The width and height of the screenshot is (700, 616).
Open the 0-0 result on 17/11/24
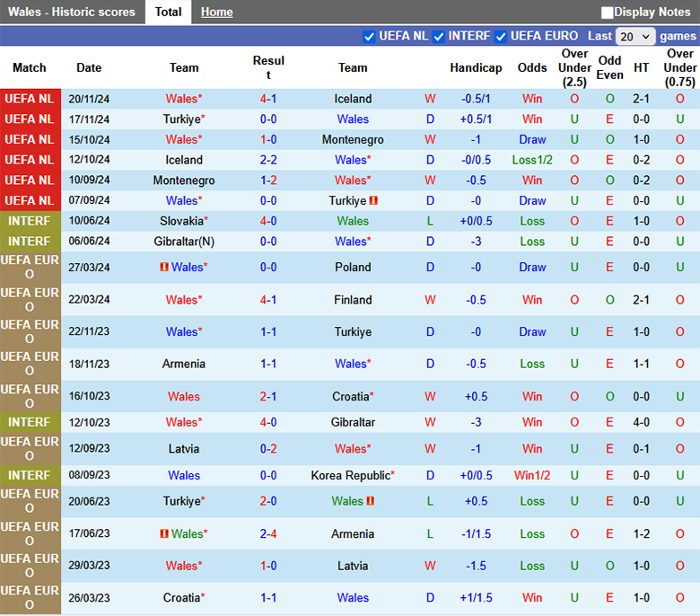pos(268,119)
